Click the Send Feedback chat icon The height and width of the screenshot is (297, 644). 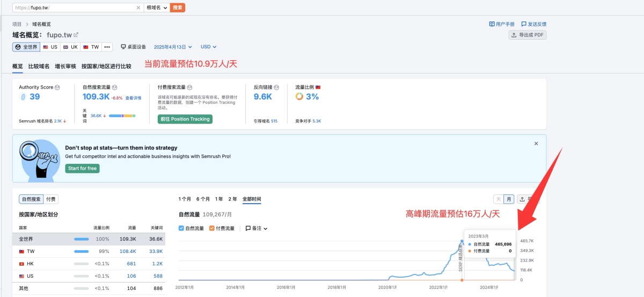(524, 24)
